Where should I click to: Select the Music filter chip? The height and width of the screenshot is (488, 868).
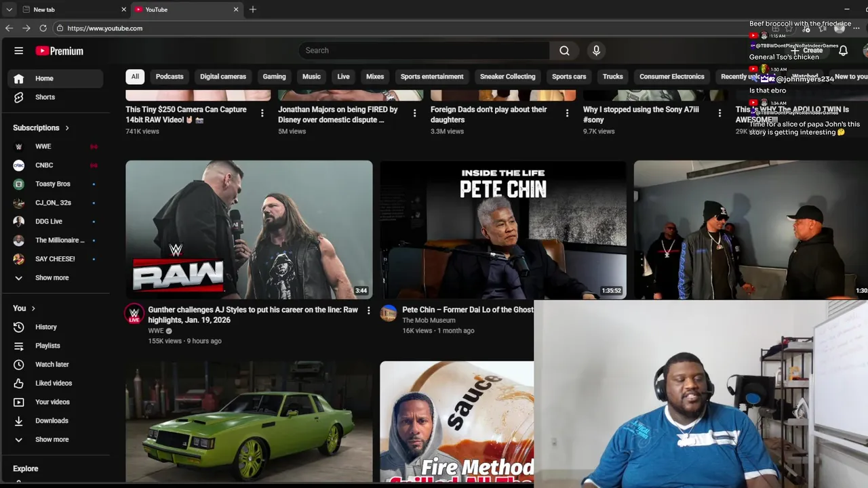point(311,77)
